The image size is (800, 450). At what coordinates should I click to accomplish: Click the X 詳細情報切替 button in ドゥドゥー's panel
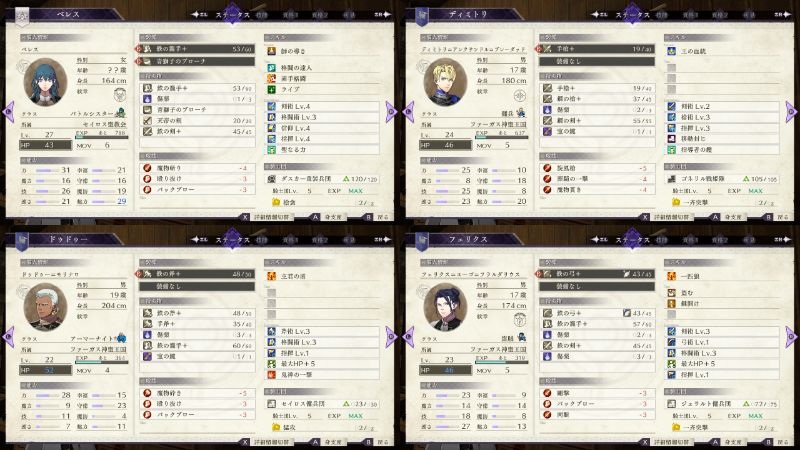click(x=266, y=442)
